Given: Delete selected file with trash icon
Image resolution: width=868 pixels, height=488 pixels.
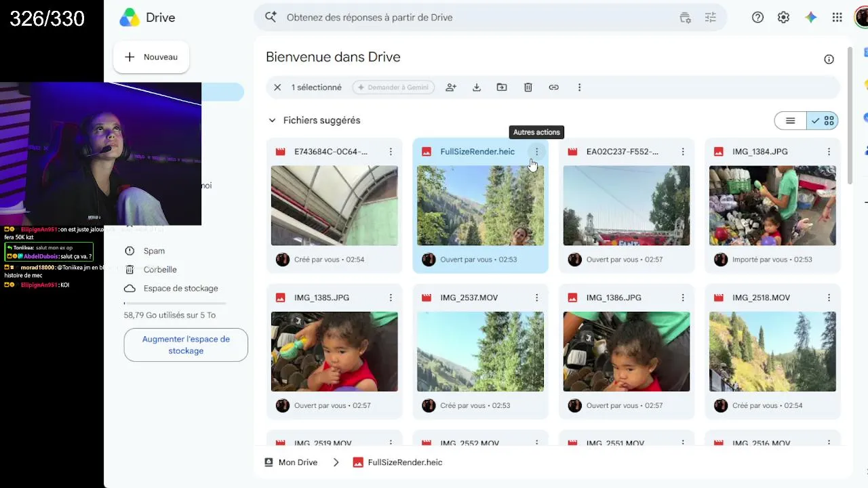Looking at the screenshot, I should (x=528, y=87).
